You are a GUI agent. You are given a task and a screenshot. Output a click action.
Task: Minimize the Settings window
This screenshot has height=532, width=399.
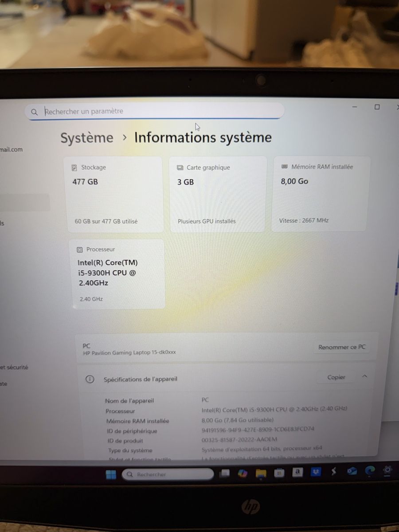coord(355,107)
